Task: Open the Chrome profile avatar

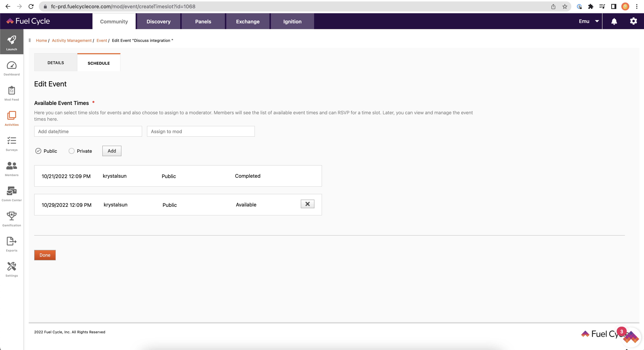Action: (x=625, y=6)
